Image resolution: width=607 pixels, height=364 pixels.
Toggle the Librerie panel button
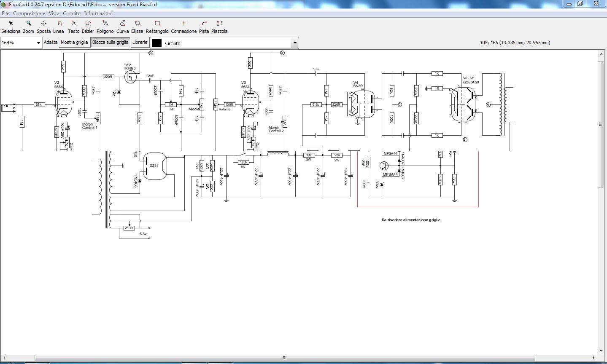(140, 43)
